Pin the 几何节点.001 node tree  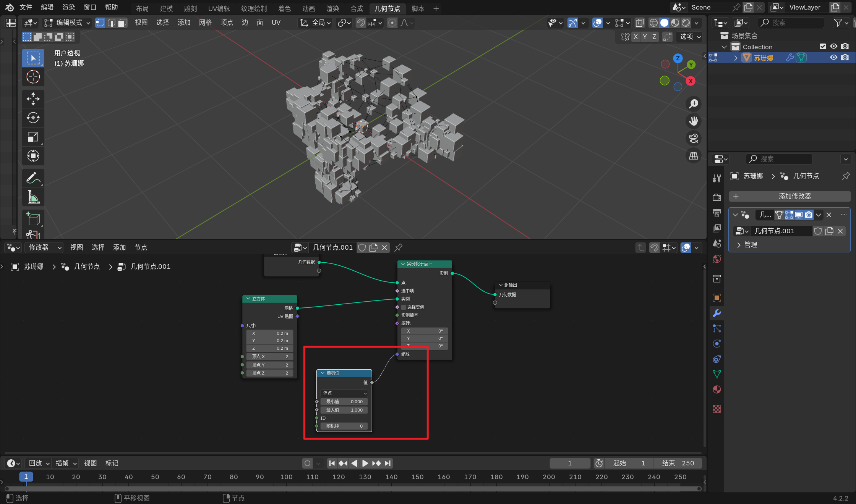399,247
